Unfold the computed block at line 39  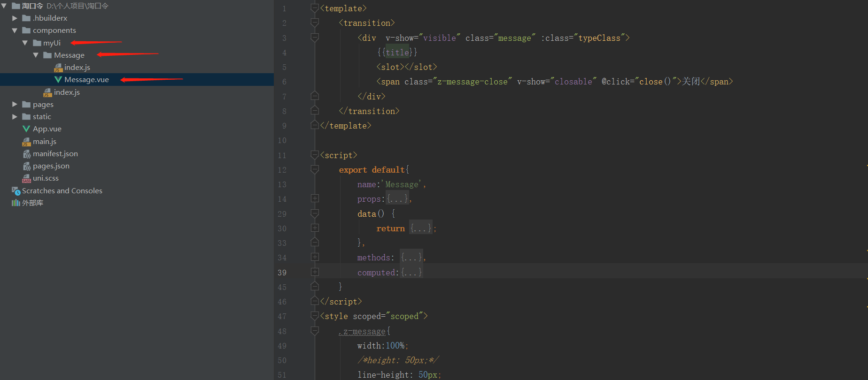pos(315,272)
